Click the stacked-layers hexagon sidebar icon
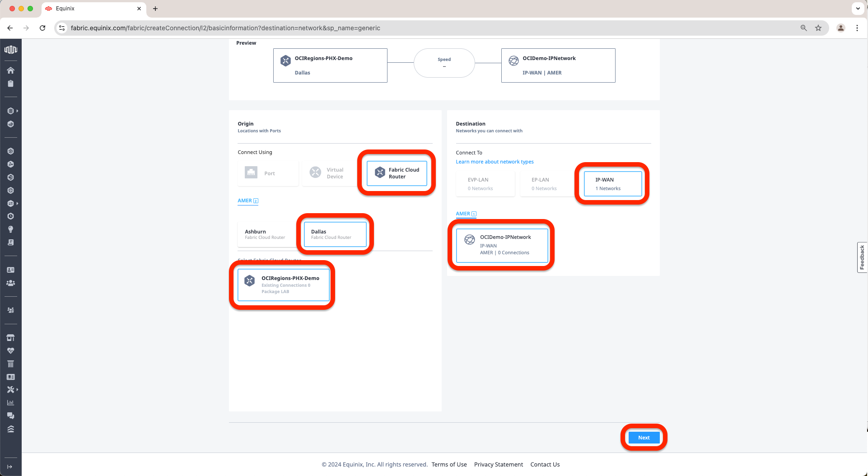This screenshot has height=476, width=868. click(x=10, y=111)
